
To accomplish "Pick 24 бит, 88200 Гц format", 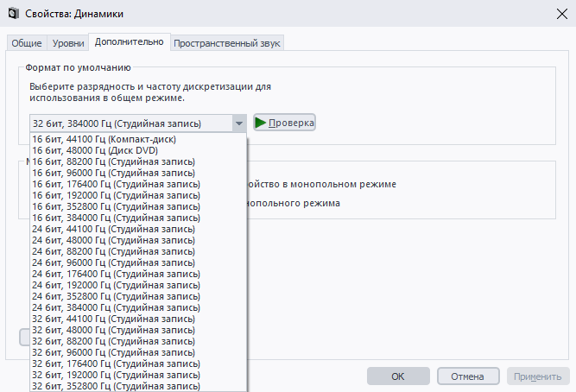I will coord(138,251).
